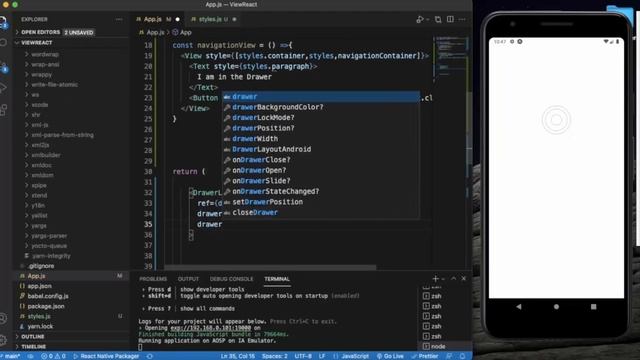Screen dimensions: 640x360
Task: Click the Prettier status bar button
Action: (424, 356)
